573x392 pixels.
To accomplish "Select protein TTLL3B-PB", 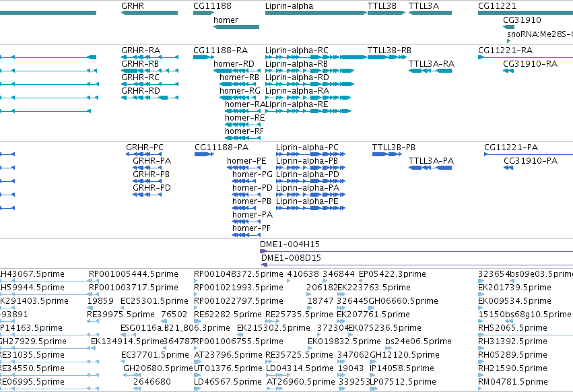I will (x=387, y=154).
